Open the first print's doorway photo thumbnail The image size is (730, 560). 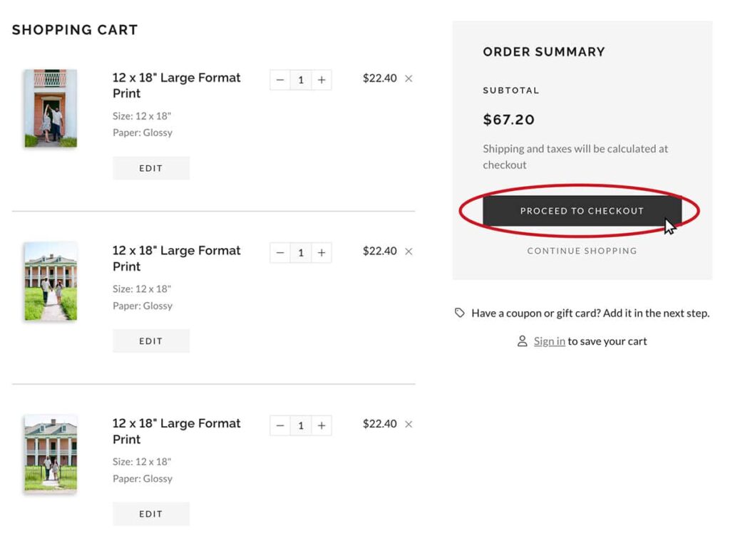50,107
